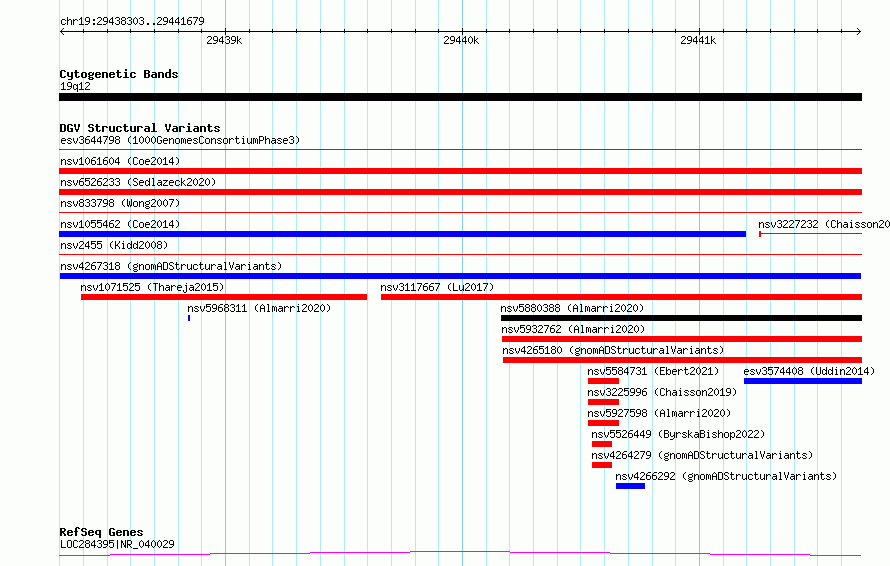Click the nsv5968311 (Almarri2020) label
This screenshot has height=566, width=890.
coord(259,308)
